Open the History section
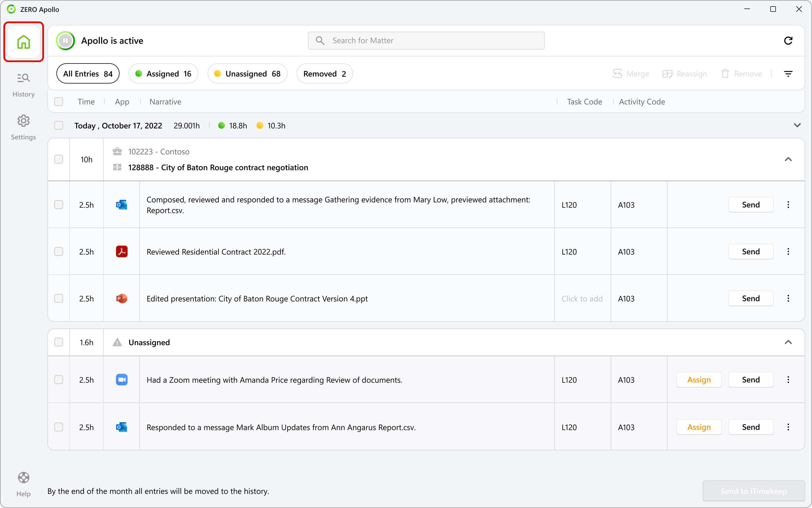Screen dimensions: 812x508 23,85
